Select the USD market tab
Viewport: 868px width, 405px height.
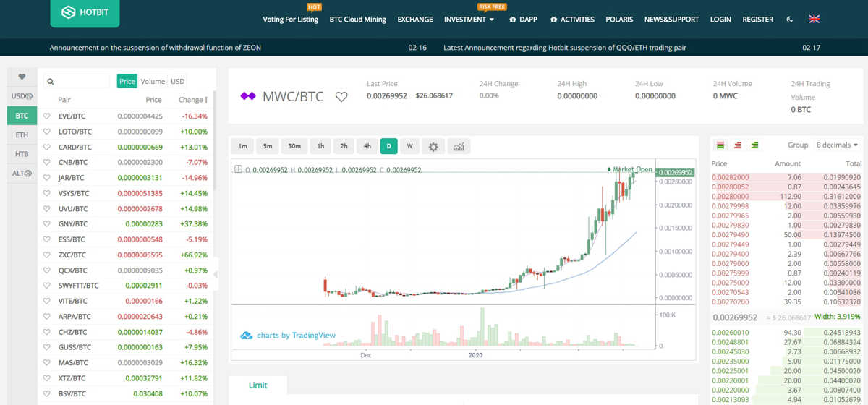22,95
